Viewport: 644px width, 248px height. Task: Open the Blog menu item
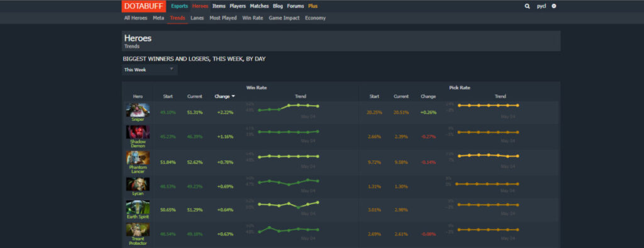point(277,6)
